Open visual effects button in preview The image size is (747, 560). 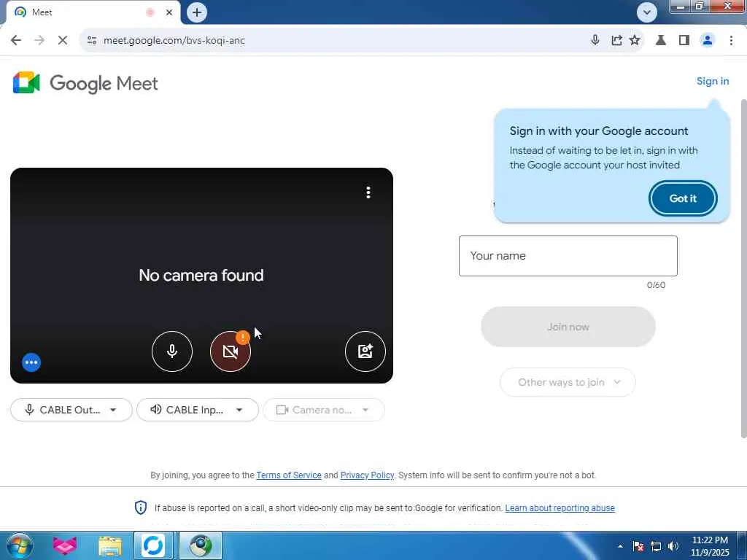365,351
